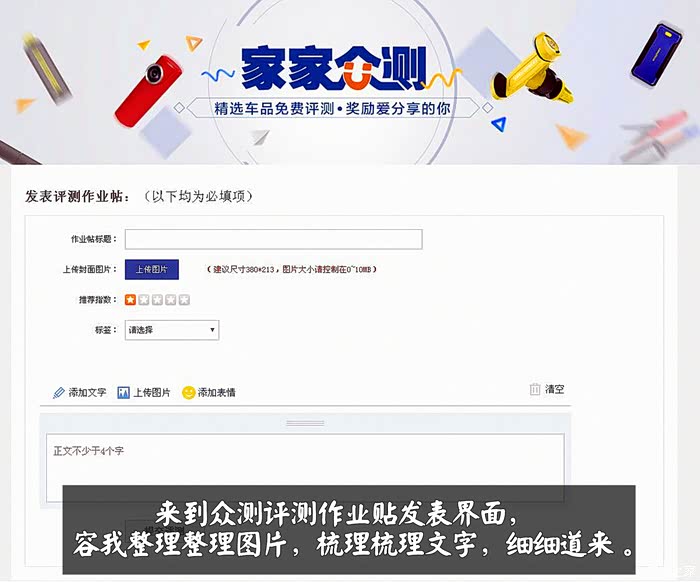Click the 清空 clear text label
This screenshot has height=582, width=700.
click(554, 389)
